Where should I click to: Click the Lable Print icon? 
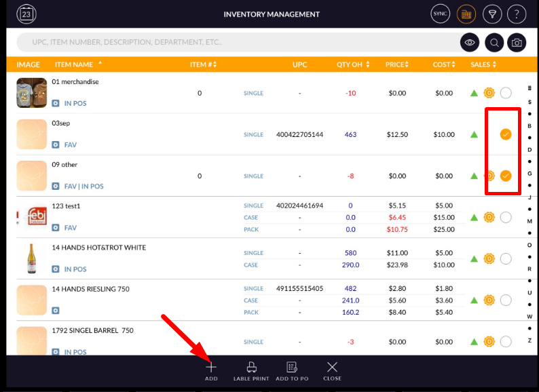[251, 371]
